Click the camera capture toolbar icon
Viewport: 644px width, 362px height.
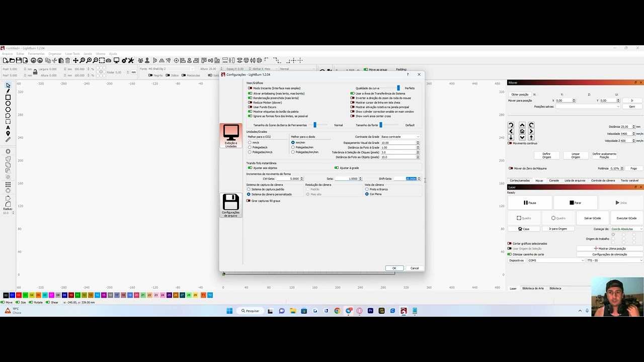[108, 60]
